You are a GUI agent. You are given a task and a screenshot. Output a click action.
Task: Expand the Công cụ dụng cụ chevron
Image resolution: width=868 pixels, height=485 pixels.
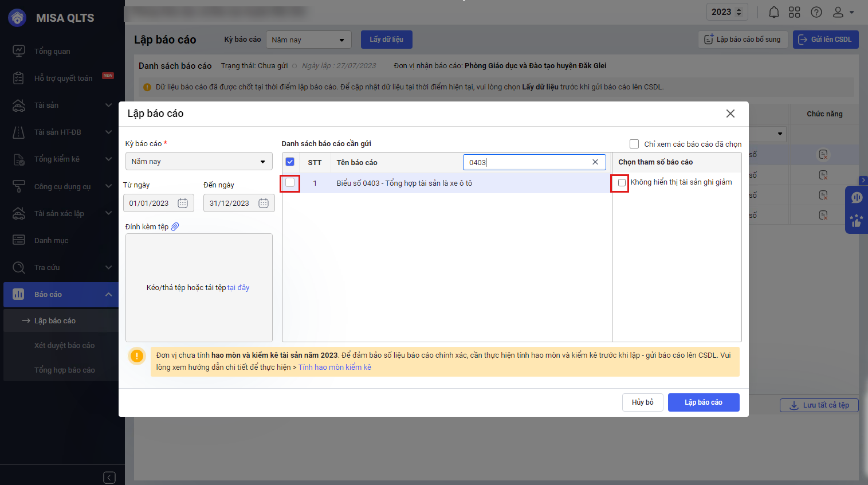point(108,186)
